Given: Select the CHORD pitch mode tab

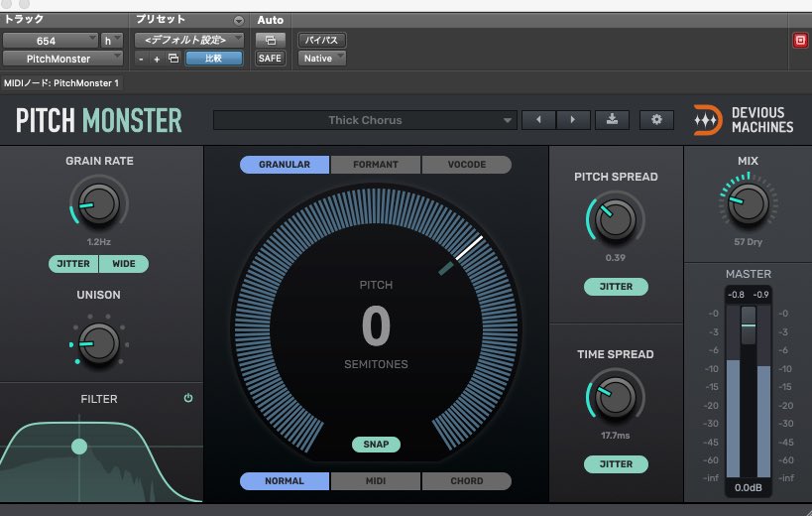Looking at the screenshot, I should click(467, 481).
